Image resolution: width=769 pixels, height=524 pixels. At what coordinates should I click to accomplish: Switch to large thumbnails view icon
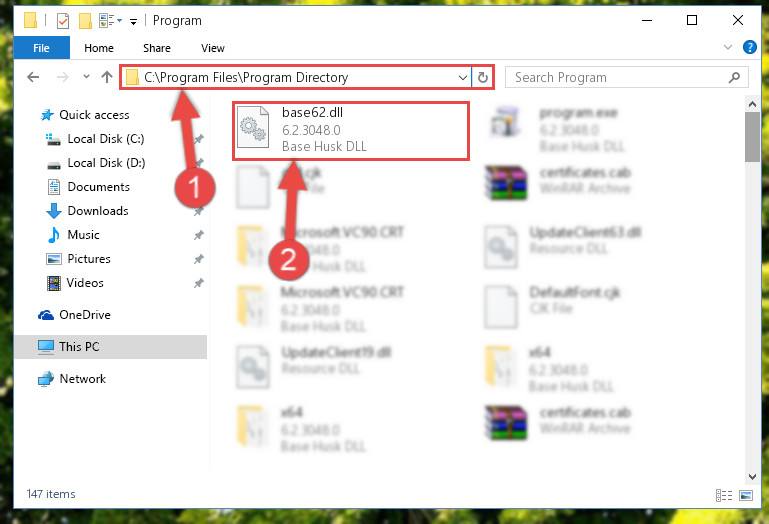[746, 496]
